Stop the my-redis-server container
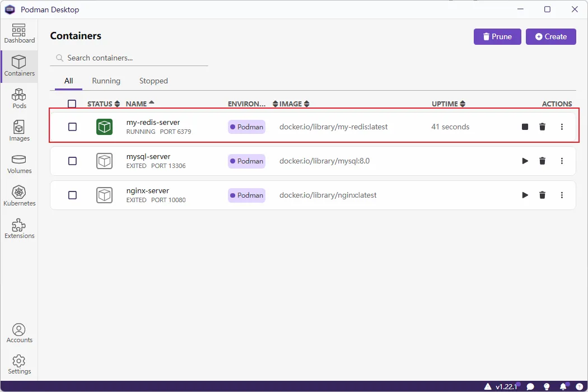The width and height of the screenshot is (588, 392). click(525, 127)
